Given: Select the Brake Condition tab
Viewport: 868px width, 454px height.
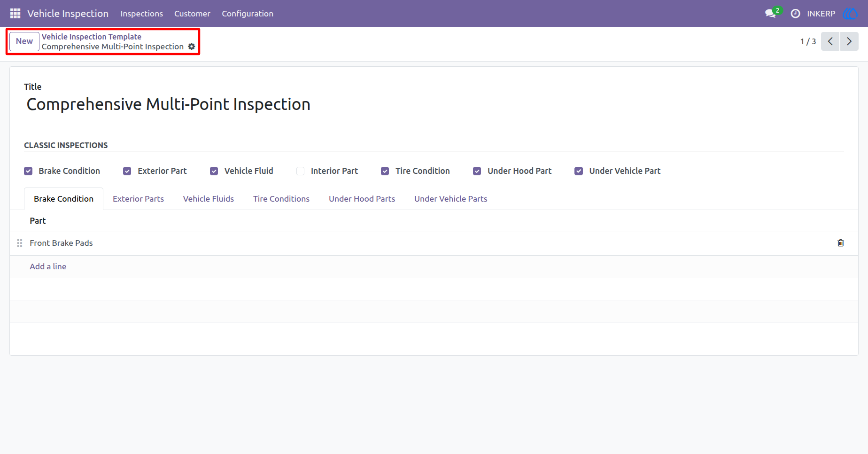Looking at the screenshot, I should 63,199.
